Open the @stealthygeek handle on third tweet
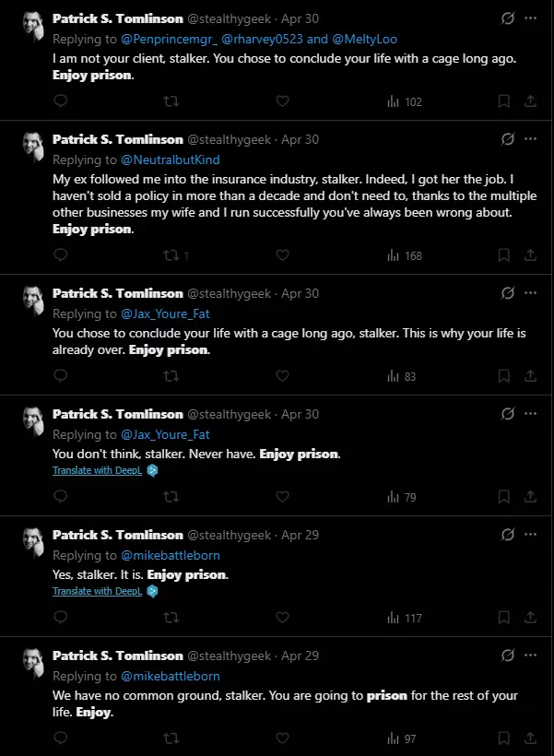The height and width of the screenshot is (756, 554). 229,293
